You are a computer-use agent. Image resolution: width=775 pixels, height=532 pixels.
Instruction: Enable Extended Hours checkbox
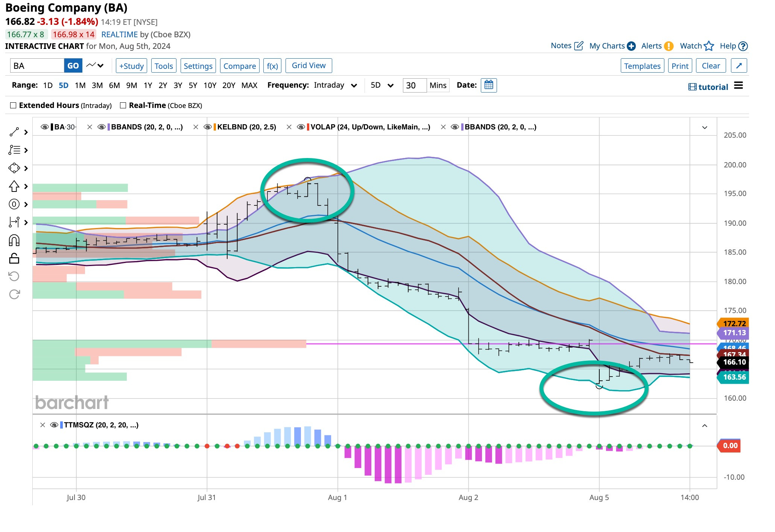coord(13,105)
